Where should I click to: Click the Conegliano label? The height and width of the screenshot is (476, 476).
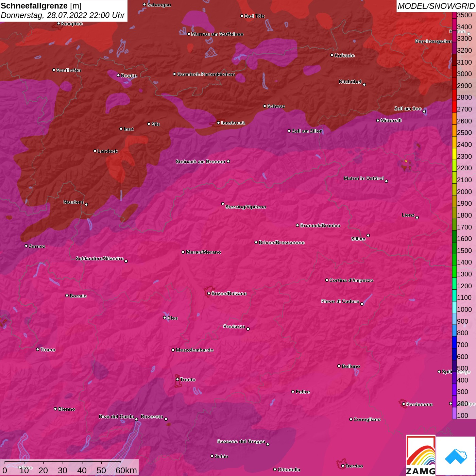[x=367, y=419]
